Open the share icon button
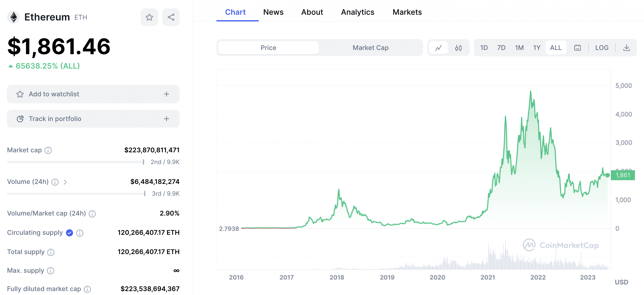The image size is (644, 295). (171, 17)
